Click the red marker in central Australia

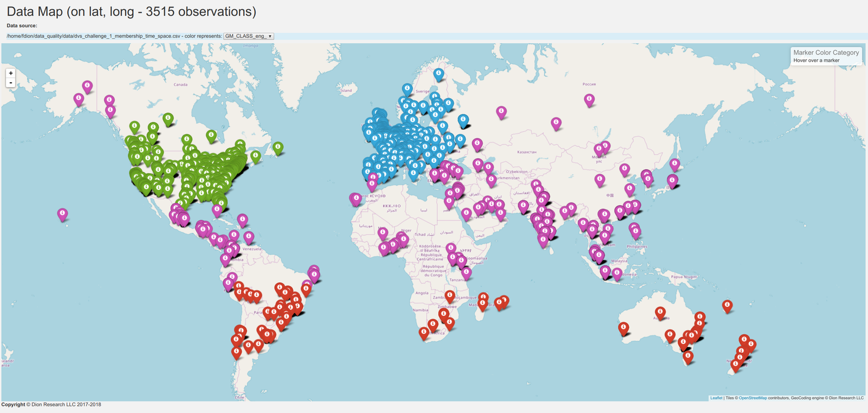click(x=660, y=312)
